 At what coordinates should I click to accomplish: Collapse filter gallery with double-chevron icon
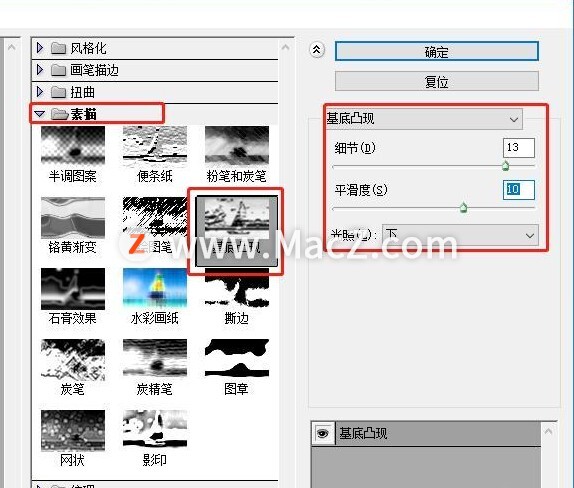click(317, 49)
